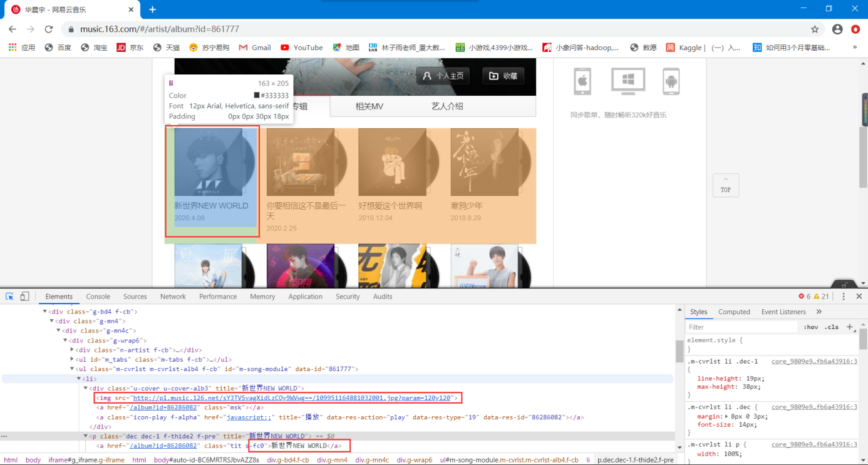Open the 寒鸦少年 album title

[467, 205]
